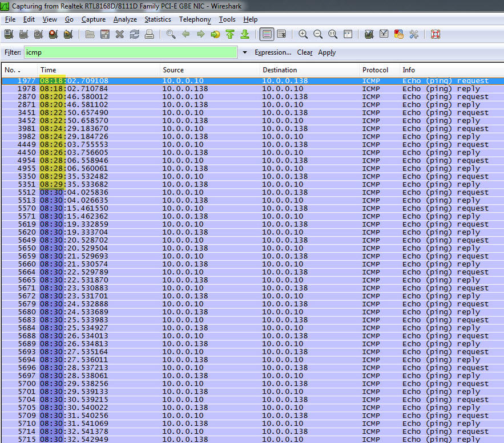Screen dimensions: 504x443
Task: Select packet with time 08:29:35.533682
Action: tap(253, 185)
